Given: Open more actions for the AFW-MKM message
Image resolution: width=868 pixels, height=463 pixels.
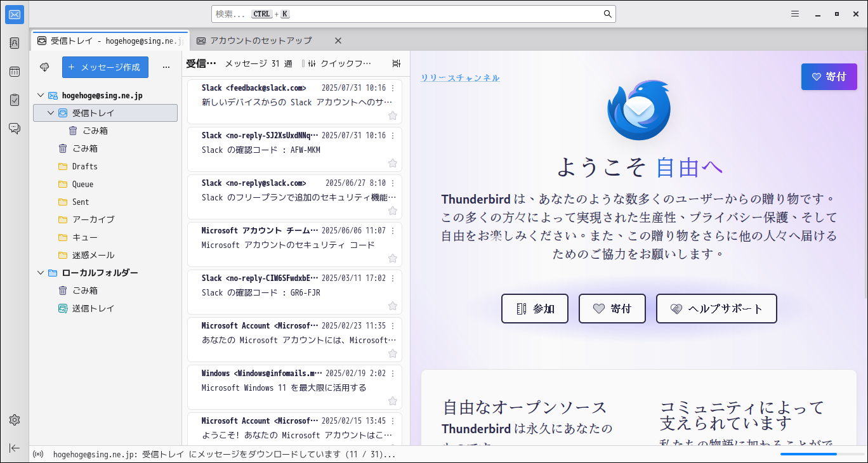Looking at the screenshot, I should tap(393, 136).
